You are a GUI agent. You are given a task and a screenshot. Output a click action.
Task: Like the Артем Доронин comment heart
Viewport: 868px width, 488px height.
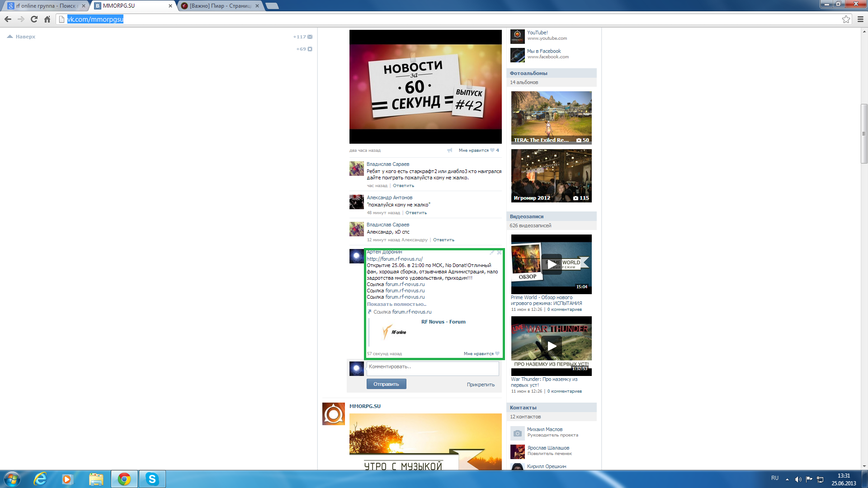497,354
